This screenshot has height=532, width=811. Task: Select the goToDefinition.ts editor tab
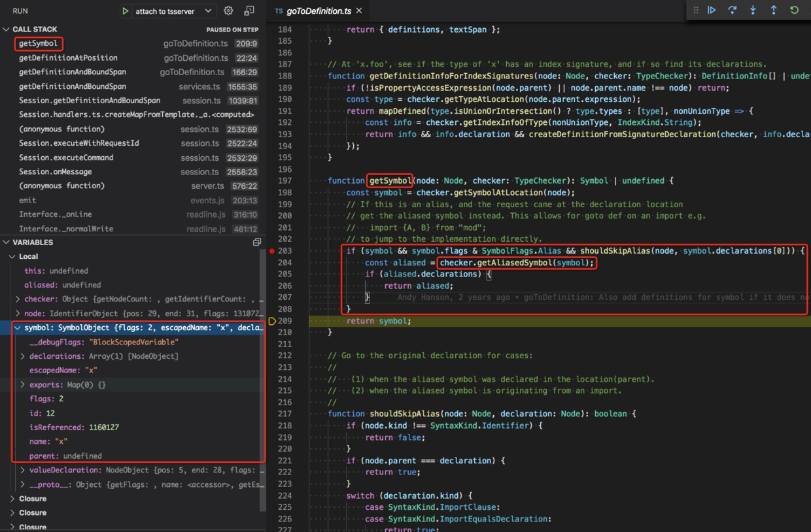[319, 11]
